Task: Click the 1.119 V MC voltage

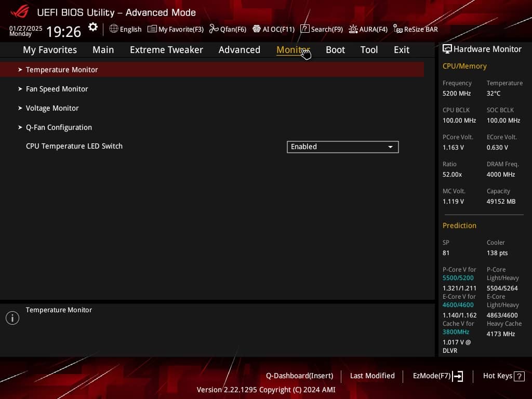Action: tap(453, 202)
